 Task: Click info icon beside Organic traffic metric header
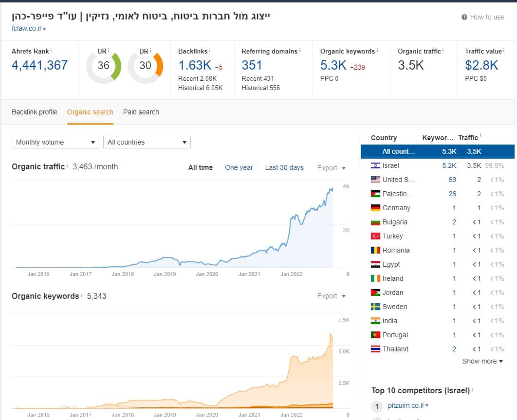click(x=443, y=51)
